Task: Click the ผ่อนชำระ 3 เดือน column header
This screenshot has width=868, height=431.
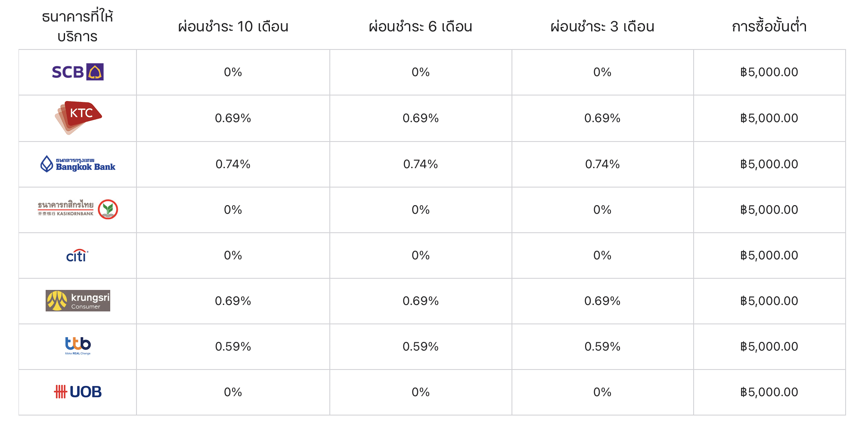Action: pyautogui.click(x=602, y=26)
